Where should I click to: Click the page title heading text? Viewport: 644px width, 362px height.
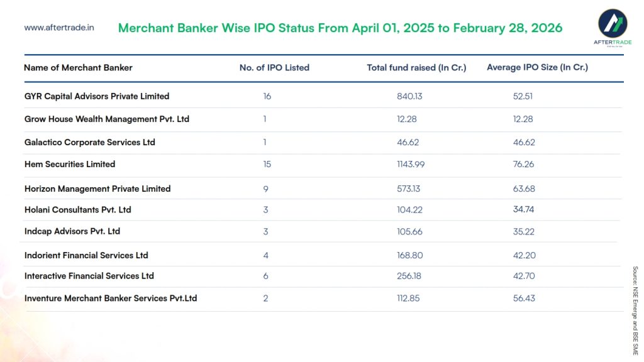340,28
